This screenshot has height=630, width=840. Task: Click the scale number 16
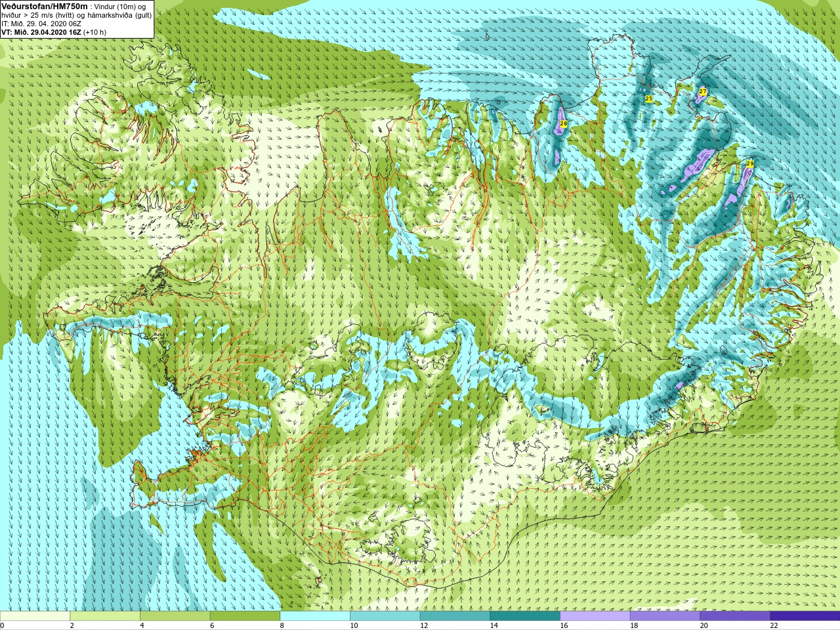coord(564,625)
